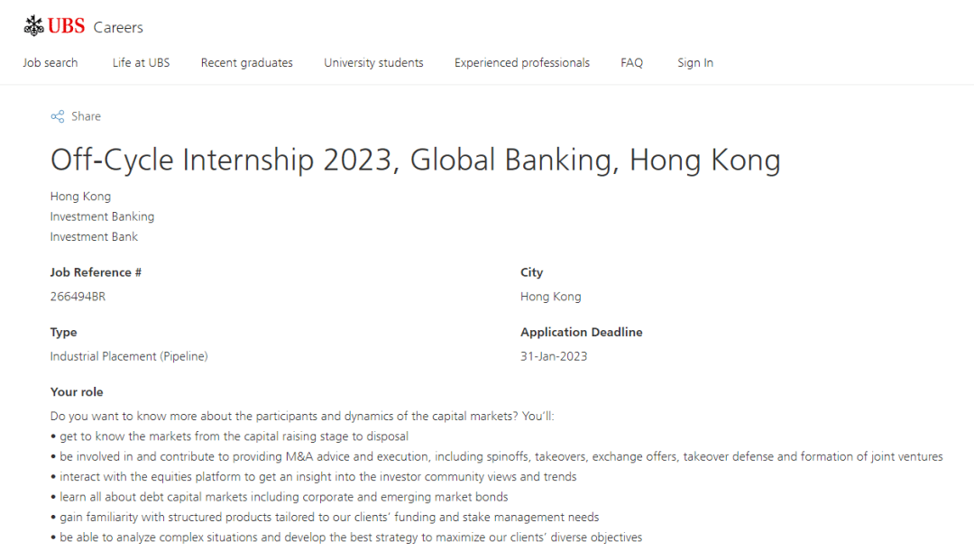Select the Hong Kong location link
This screenshot has width=974, height=560.
[x=80, y=196]
